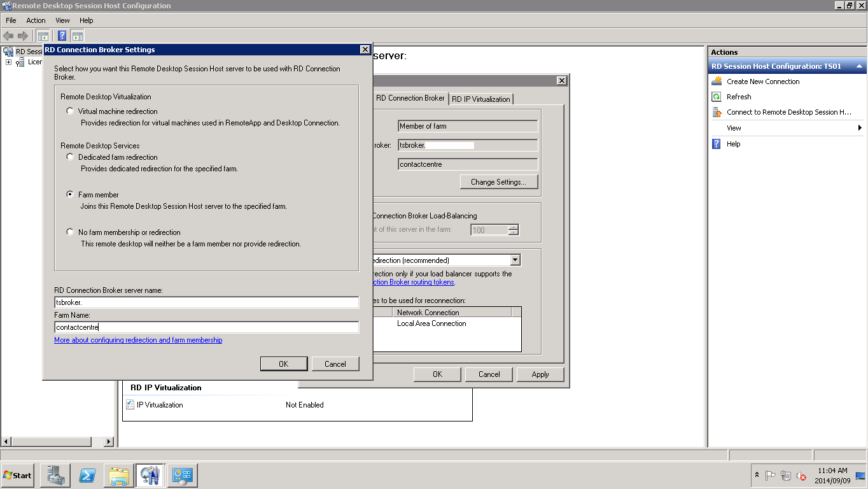Click Create New Connection icon in Actions
The image size is (868, 489).
point(717,81)
